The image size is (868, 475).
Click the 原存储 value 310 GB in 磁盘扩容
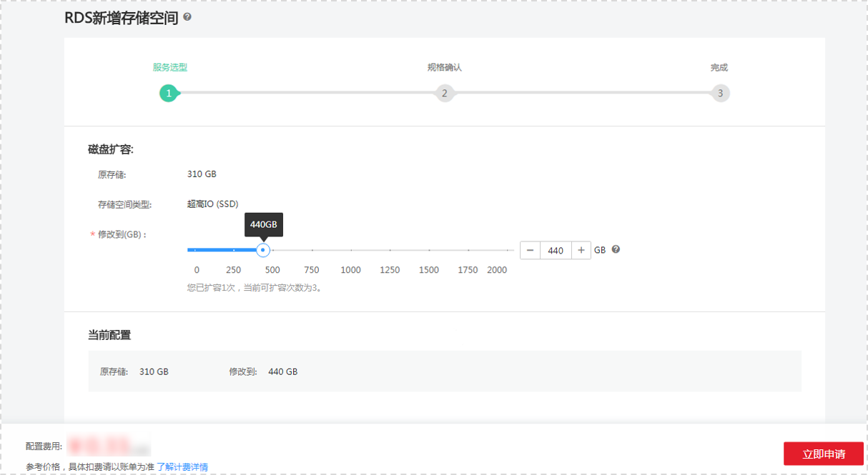pyautogui.click(x=202, y=174)
